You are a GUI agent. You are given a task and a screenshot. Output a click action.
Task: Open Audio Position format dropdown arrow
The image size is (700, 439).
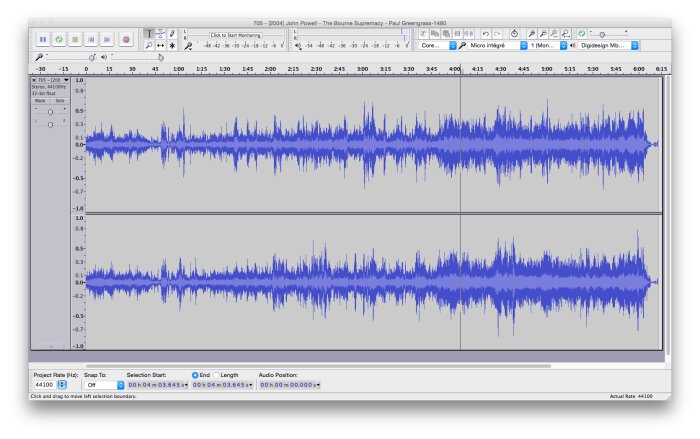tap(318, 385)
